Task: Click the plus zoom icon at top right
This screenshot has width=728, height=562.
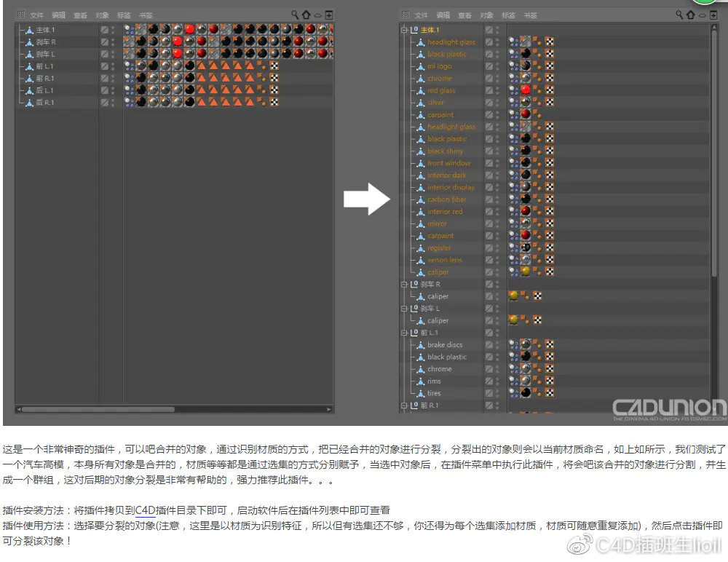Action: click(x=713, y=15)
